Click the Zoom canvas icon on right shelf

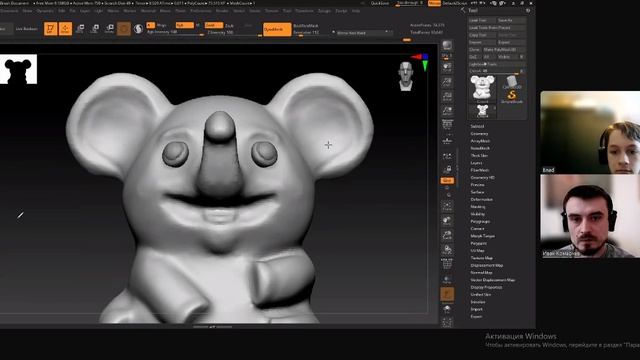[x=447, y=82]
